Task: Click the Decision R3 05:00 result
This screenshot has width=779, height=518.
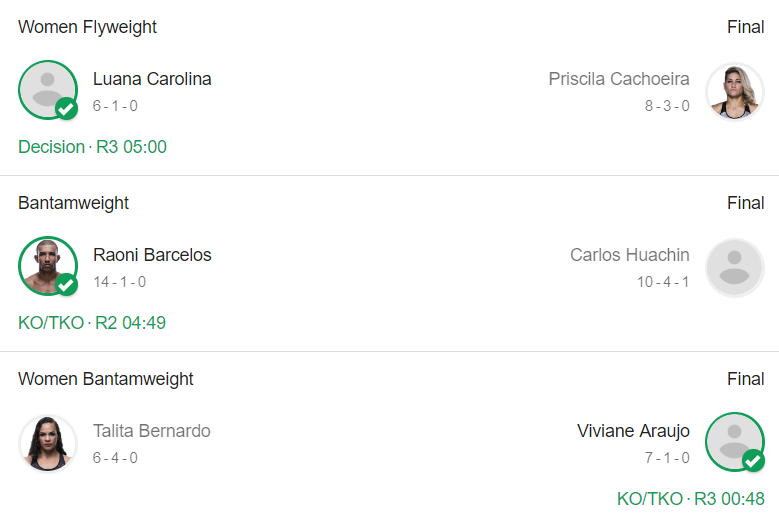Action: click(x=92, y=147)
